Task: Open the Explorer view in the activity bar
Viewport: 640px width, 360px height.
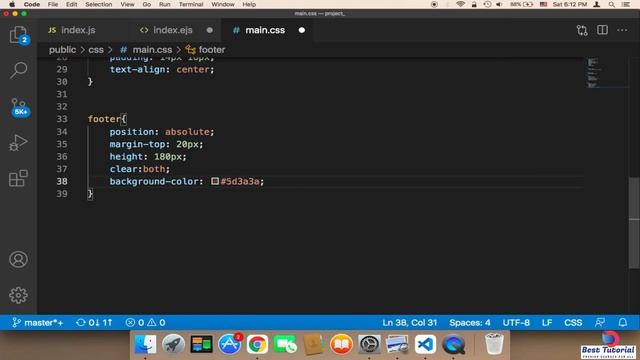Action: tap(18, 35)
